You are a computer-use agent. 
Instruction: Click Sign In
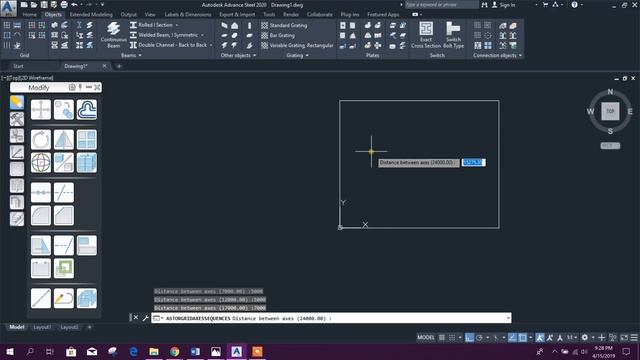click(x=504, y=5)
